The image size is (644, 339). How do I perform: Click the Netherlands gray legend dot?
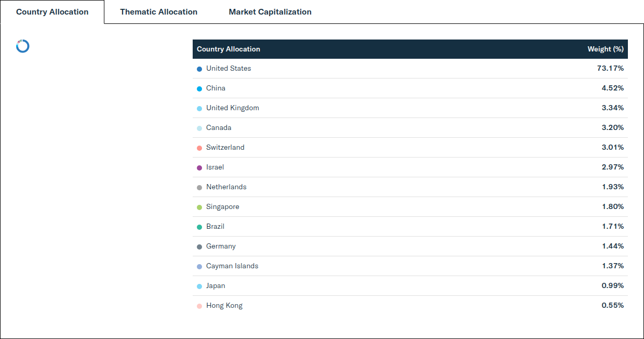click(x=199, y=188)
